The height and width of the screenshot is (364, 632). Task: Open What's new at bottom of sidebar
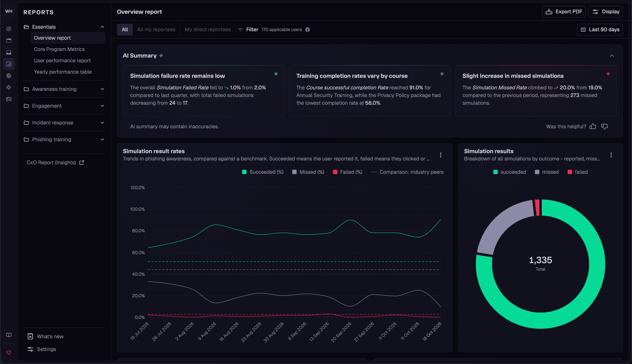pos(46,336)
